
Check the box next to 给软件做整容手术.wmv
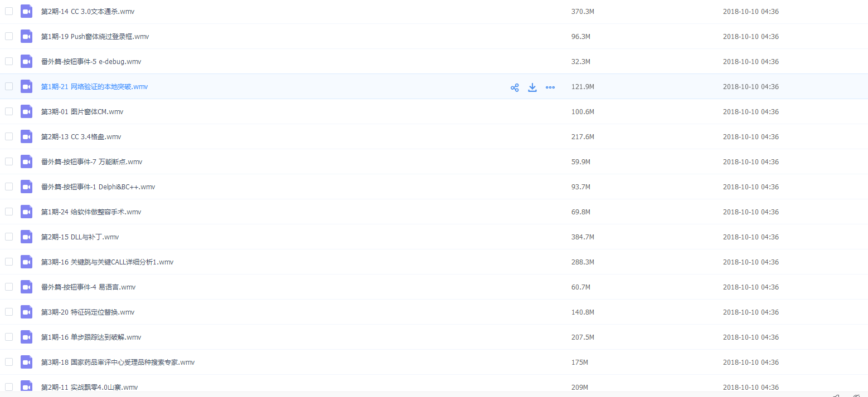tap(9, 212)
